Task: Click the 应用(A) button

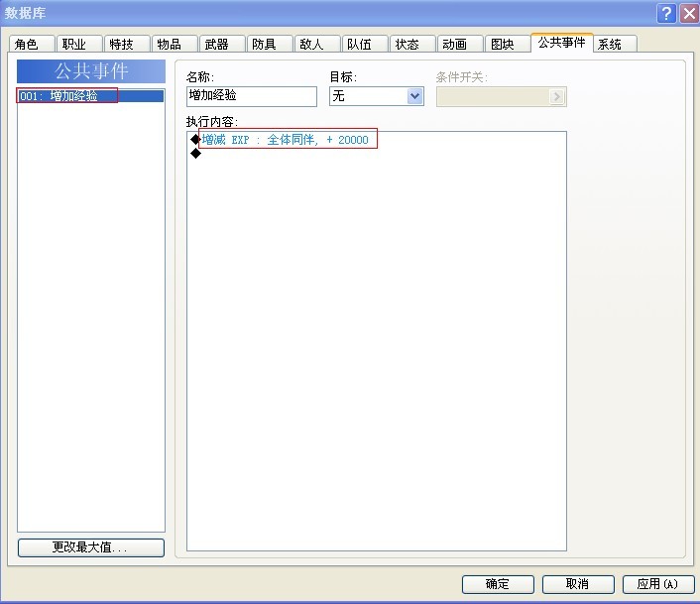Action: (x=658, y=584)
